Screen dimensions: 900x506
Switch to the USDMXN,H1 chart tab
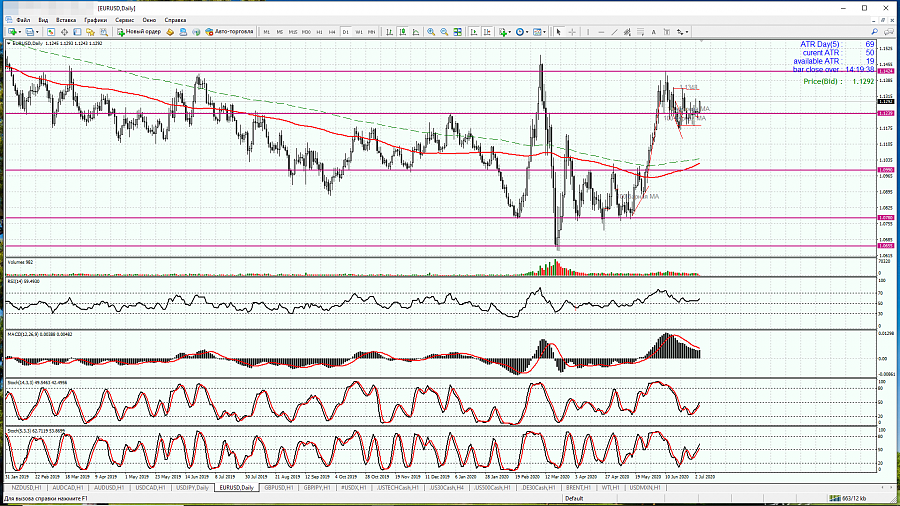(x=645, y=488)
